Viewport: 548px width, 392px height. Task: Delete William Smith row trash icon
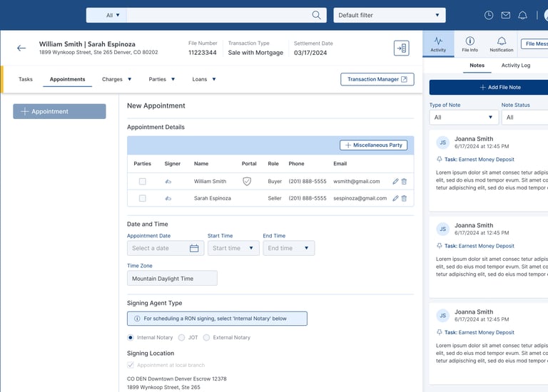(404, 181)
